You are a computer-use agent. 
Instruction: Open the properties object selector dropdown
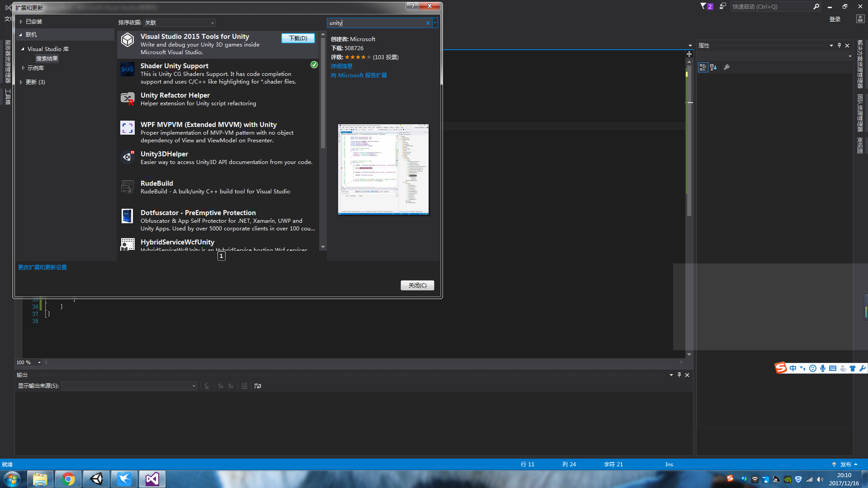(x=850, y=56)
